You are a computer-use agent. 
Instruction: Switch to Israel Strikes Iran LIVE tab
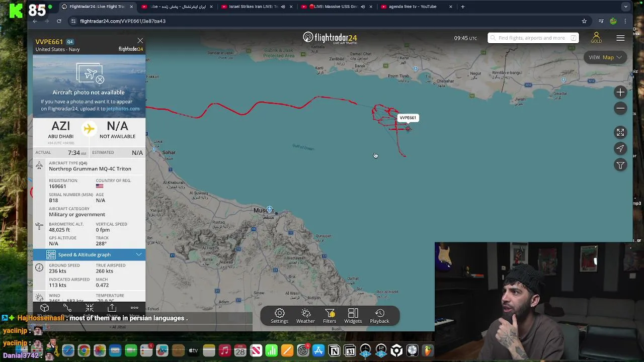tap(258, 7)
